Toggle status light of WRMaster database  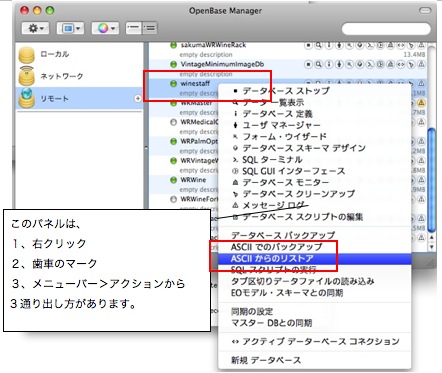tap(173, 103)
